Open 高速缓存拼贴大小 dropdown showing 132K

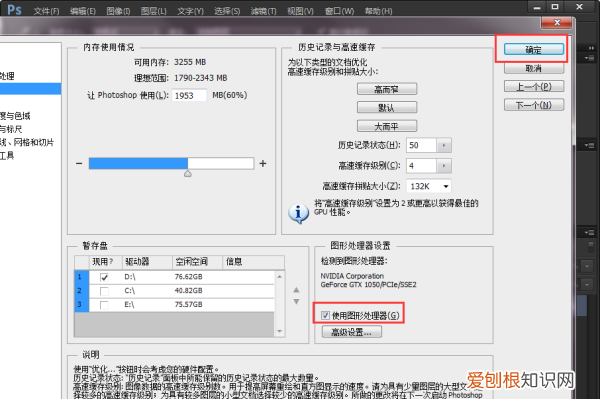429,186
